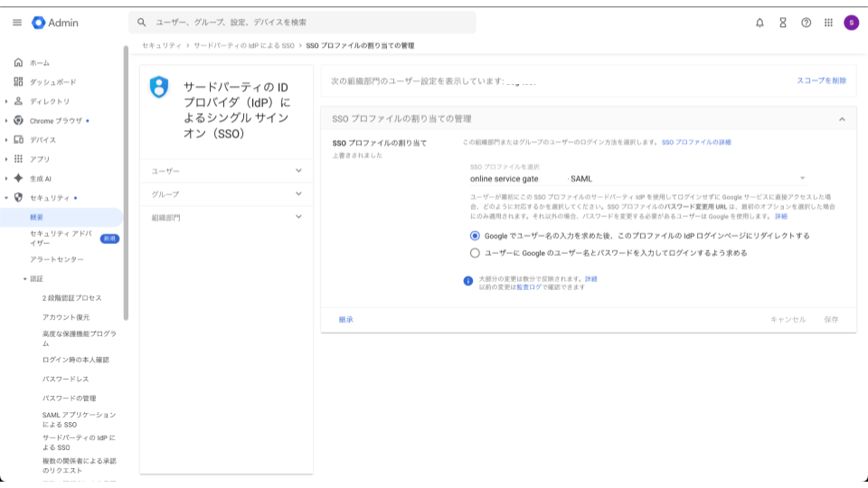
Task: Open 複数の関係者による承認のリクエスト item
Action: [80, 466]
